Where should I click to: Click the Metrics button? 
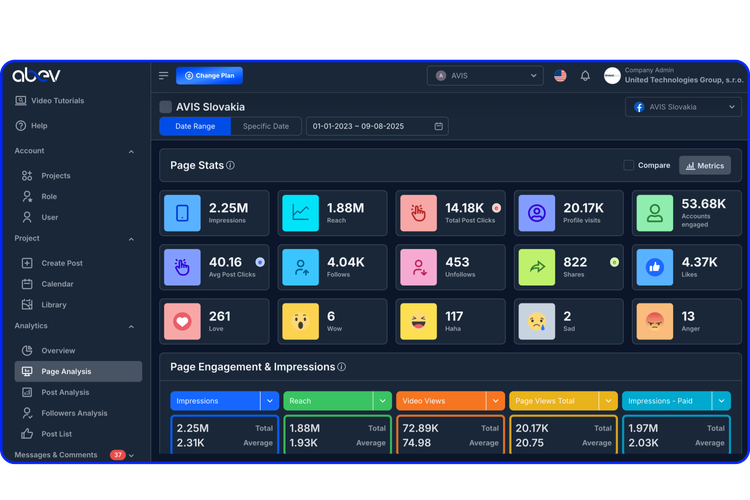(x=705, y=166)
